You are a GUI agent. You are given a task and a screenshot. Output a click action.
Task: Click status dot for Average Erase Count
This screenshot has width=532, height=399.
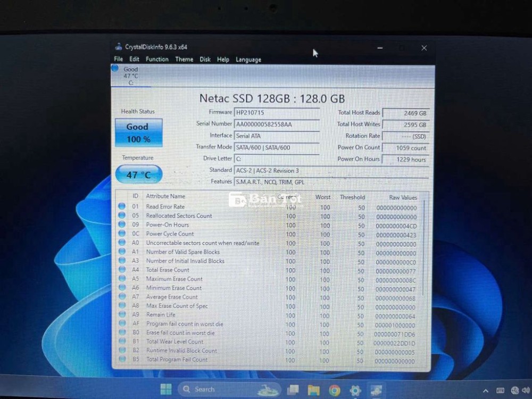click(122, 296)
